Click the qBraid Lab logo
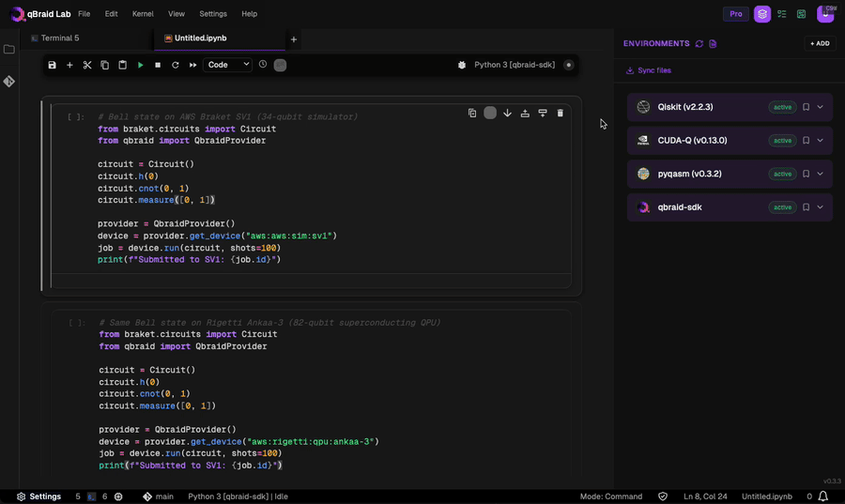The width and height of the screenshot is (845, 504). pyautogui.click(x=39, y=14)
